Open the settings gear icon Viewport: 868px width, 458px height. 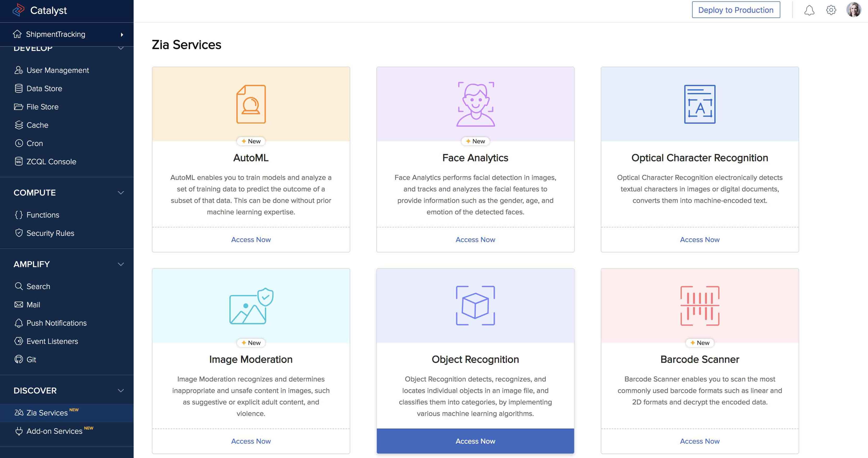pos(831,10)
